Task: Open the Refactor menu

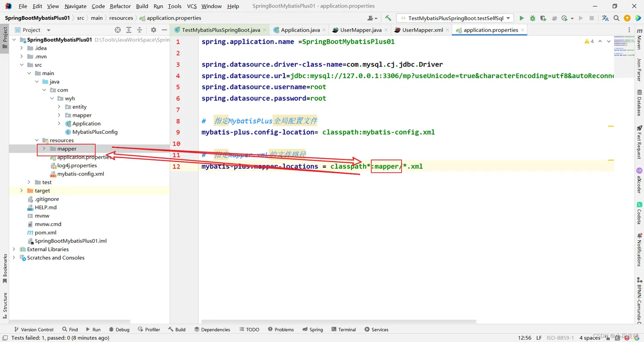Action: click(121, 6)
